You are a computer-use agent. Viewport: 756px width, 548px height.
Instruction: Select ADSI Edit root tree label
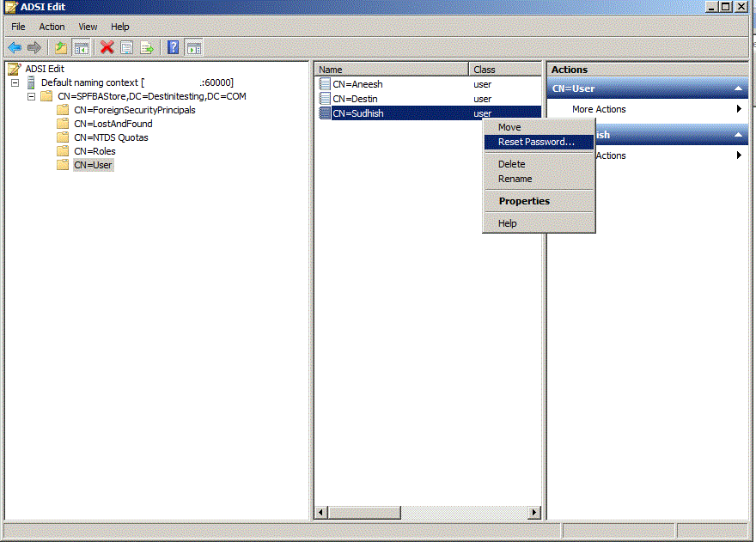tap(45, 69)
